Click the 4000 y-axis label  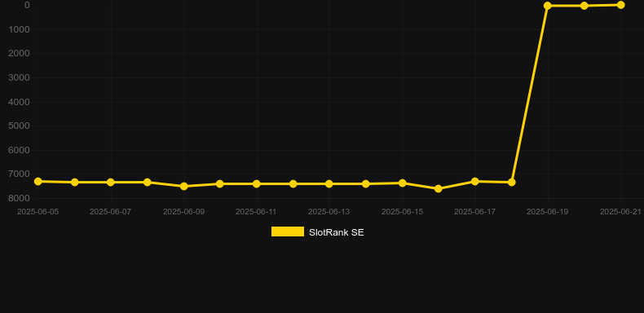[19, 101]
